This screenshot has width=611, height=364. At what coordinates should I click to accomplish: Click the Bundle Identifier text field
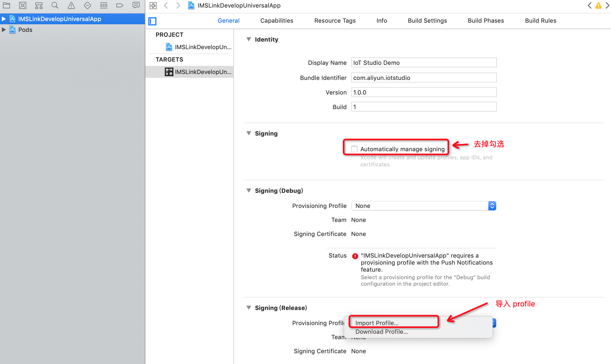pyautogui.click(x=424, y=78)
